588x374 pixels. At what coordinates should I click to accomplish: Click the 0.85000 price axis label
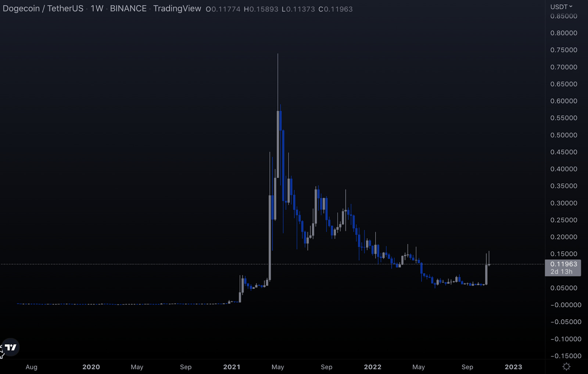point(564,16)
